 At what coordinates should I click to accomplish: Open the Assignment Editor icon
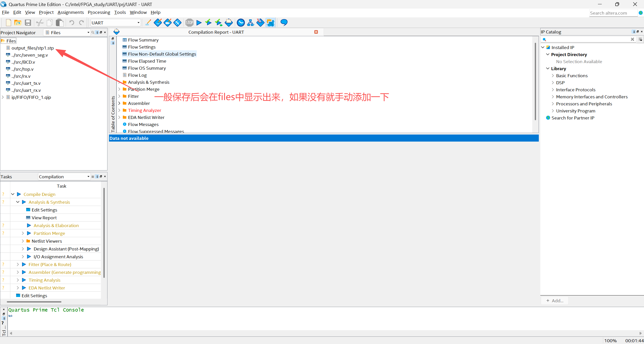click(158, 23)
